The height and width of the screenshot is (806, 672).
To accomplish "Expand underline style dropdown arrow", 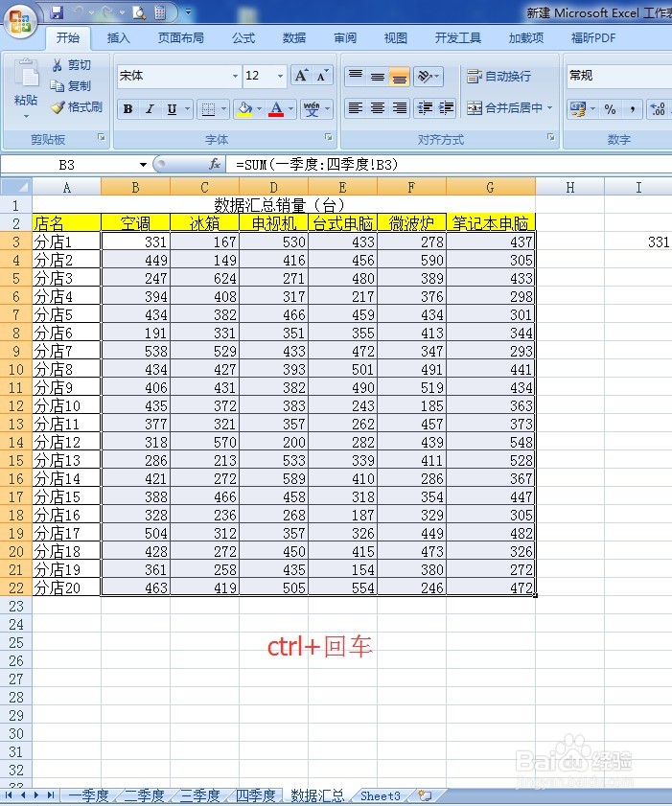I will click(187, 109).
